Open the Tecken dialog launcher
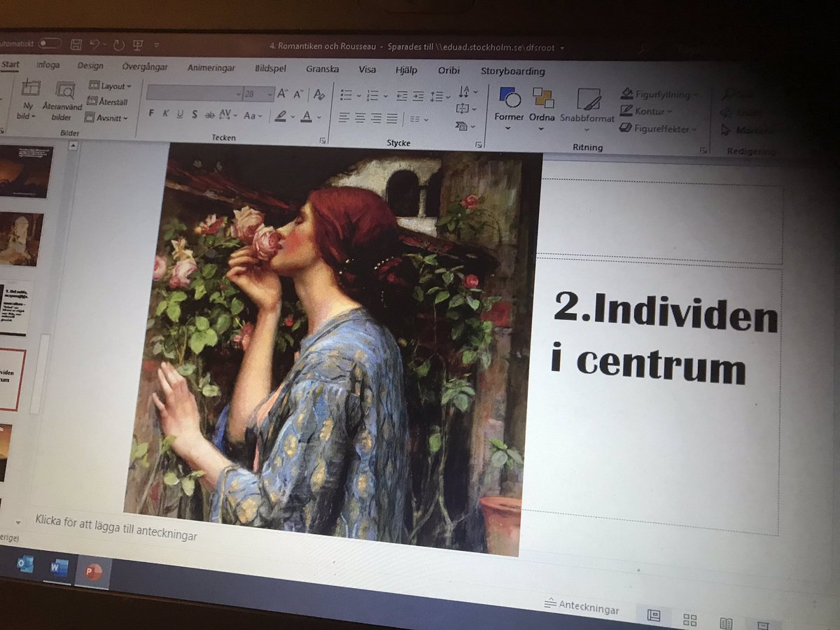840x630 pixels. [x=323, y=141]
